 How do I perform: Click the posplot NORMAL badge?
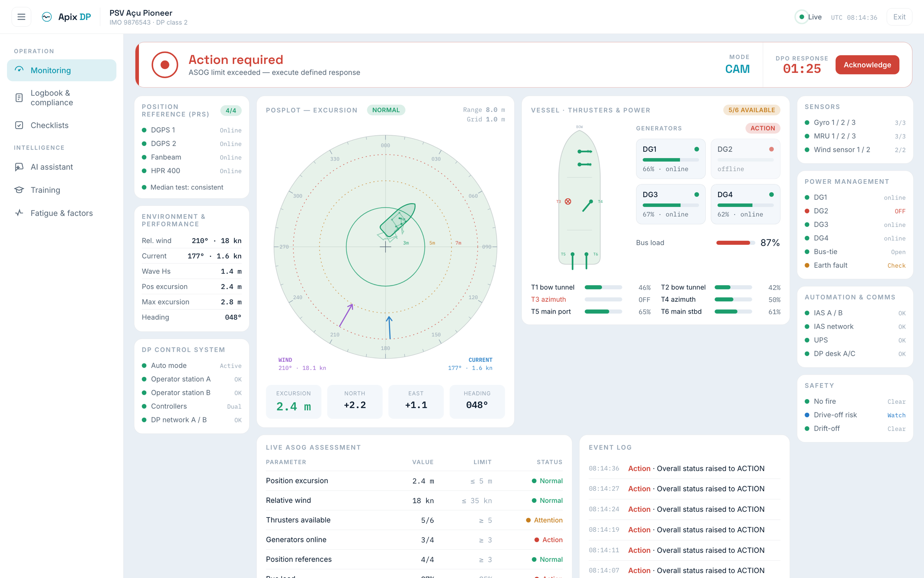(x=386, y=110)
